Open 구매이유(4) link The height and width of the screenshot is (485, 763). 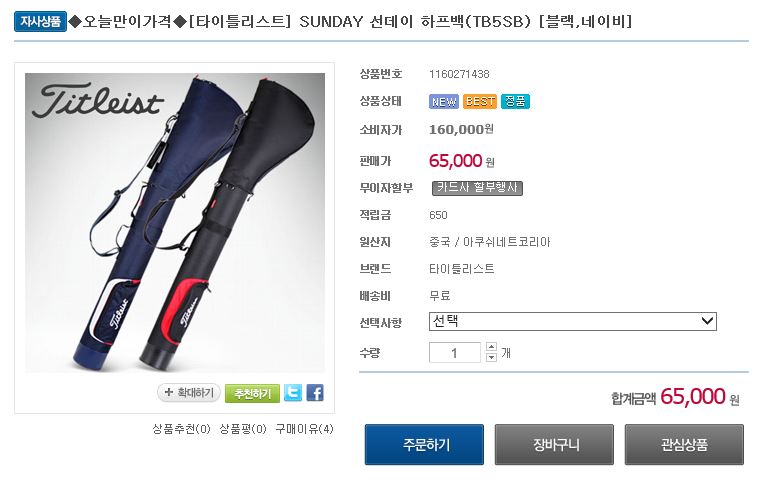305,429
